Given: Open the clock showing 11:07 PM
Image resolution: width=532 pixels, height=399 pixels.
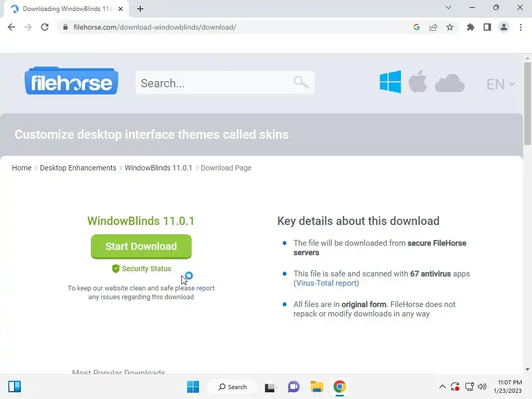Looking at the screenshot, I should pyautogui.click(x=508, y=387).
